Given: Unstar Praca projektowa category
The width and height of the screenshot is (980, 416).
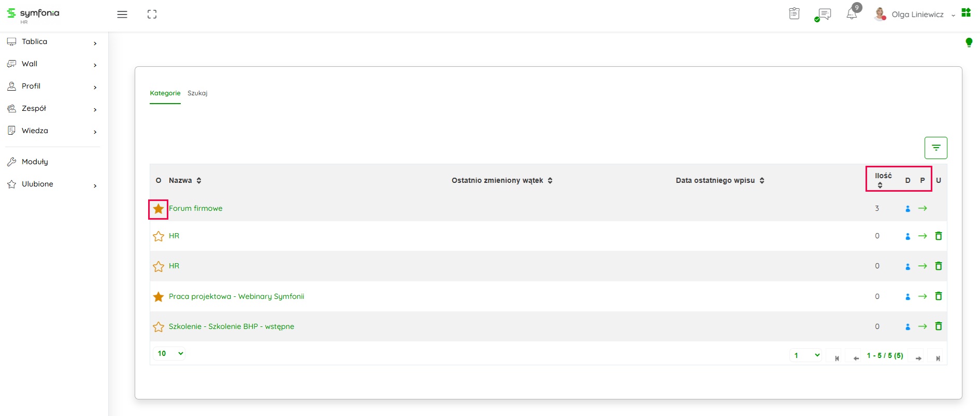Looking at the screenshot, I should [x=158, y=297].
